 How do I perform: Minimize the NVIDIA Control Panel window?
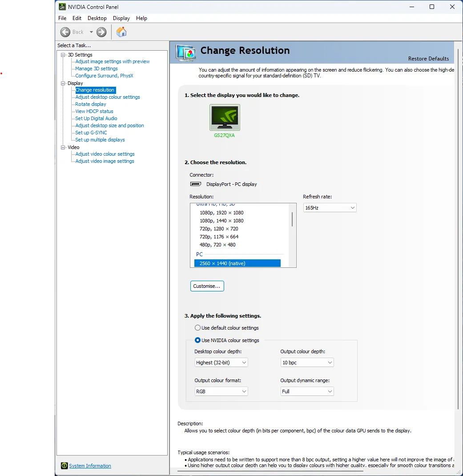pos(412,7)
